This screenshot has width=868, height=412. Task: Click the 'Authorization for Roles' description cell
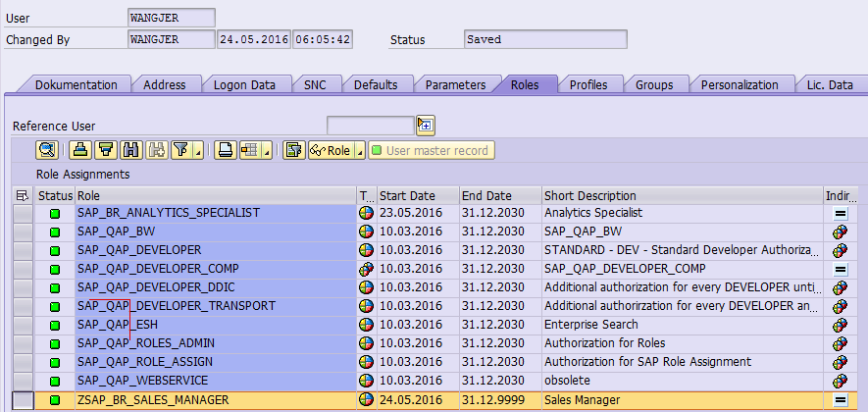click(683, 344)
